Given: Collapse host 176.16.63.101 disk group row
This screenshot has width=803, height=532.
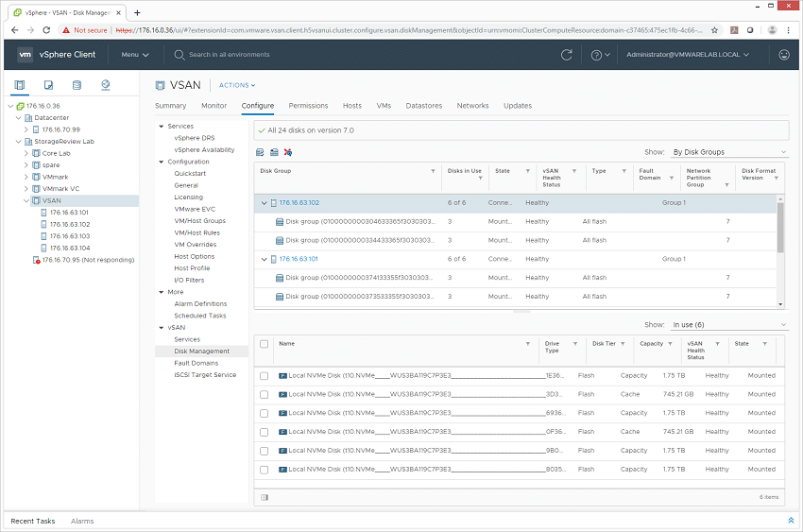Looking at the screenshot, I should [x=265, y=259].
